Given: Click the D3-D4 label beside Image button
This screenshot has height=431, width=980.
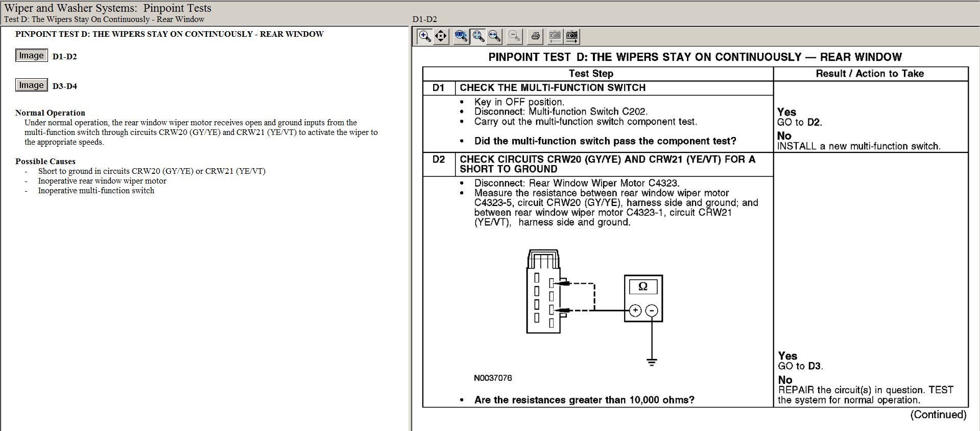Looking at the screenshot, I should 65,86.
